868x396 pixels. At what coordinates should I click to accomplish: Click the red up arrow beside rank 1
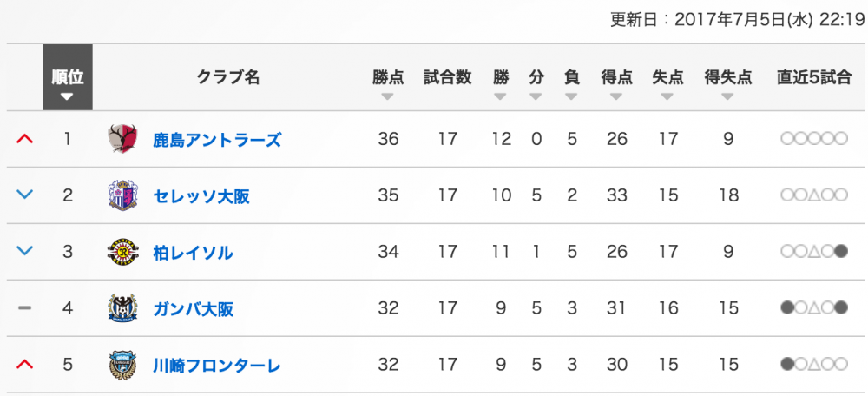coord(25,139)
